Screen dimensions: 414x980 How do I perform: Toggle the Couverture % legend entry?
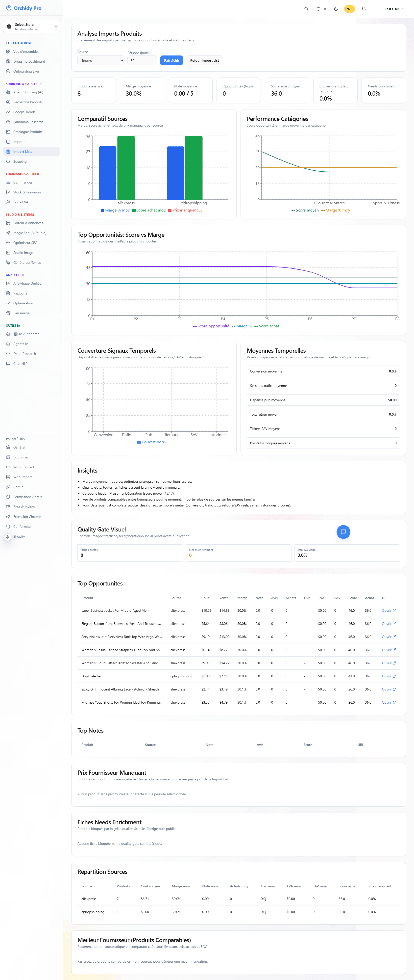pos(151,442)
